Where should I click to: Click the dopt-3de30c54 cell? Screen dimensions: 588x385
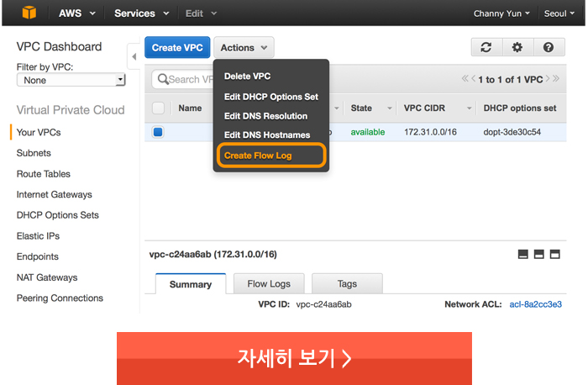click(512, 132)
